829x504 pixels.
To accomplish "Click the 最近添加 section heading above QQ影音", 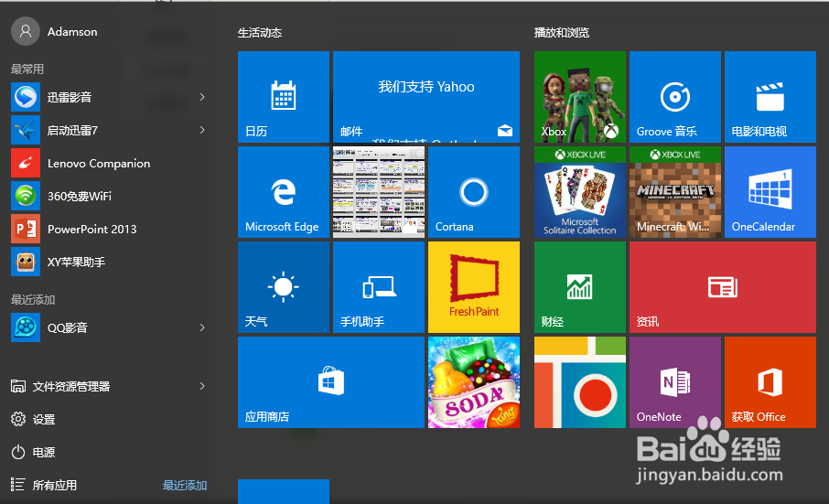I will tap(33, 299).
